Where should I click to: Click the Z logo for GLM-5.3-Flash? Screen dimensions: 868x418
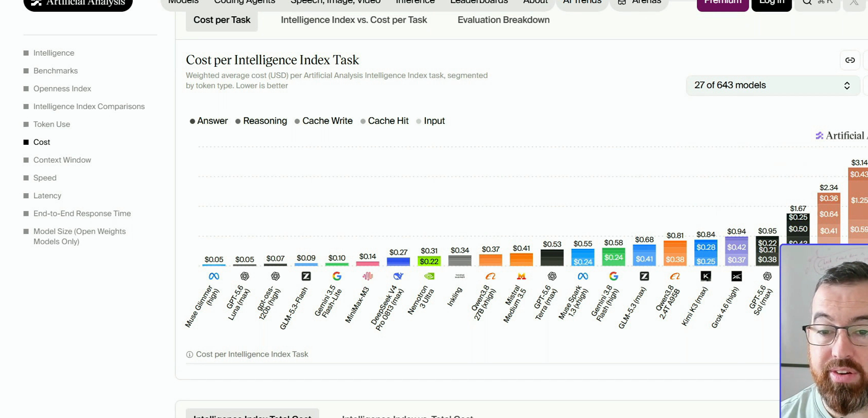coord(306,276)
